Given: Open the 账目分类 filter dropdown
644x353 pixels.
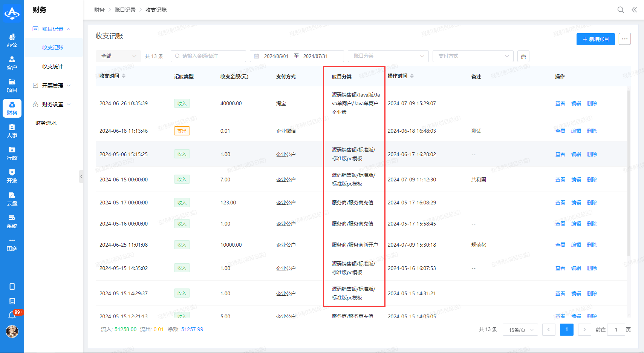Looking at the screenshot, I should point(388,56).
